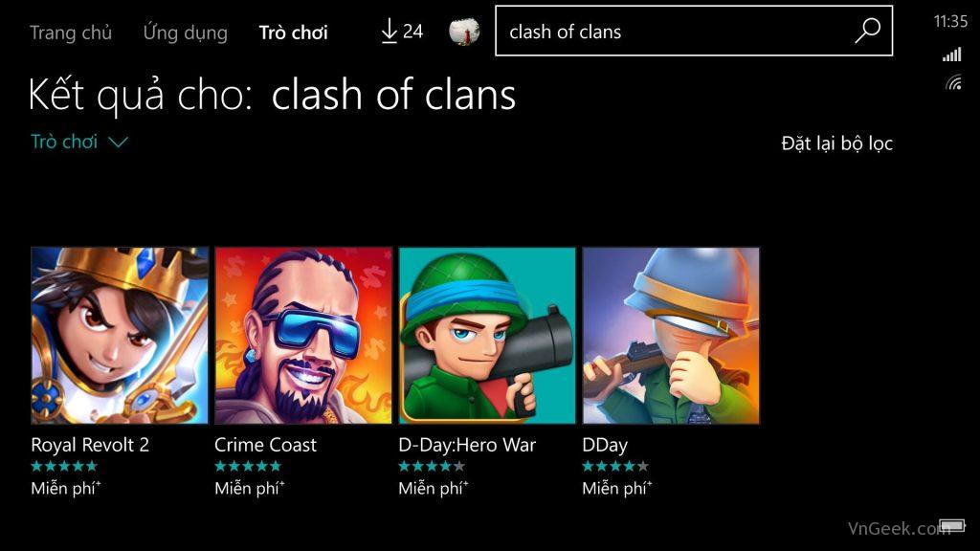Open the Royal Revolt 2 game icon
Screen dimensions: 980x551
120,336
